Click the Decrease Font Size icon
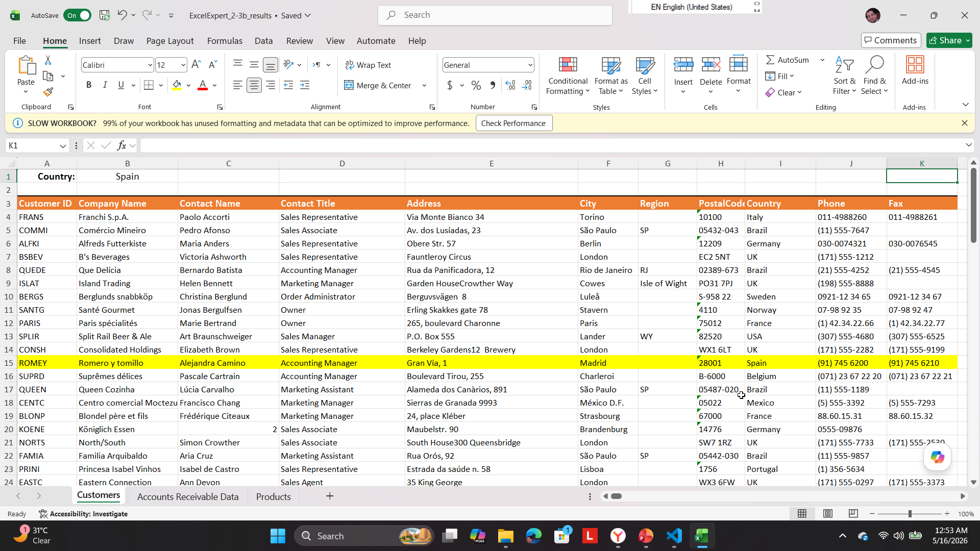Image resolution: width=980 pixels, height=551 pixels. point(213,65)
